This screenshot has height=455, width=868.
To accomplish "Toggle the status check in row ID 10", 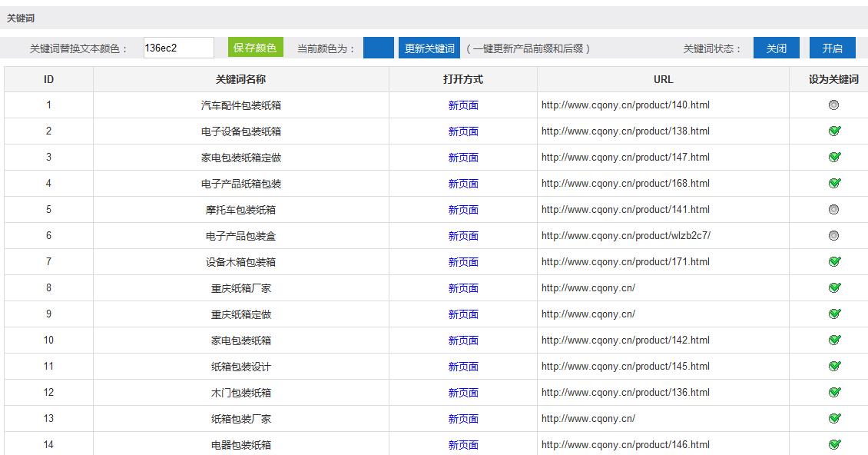I will 834,340.
